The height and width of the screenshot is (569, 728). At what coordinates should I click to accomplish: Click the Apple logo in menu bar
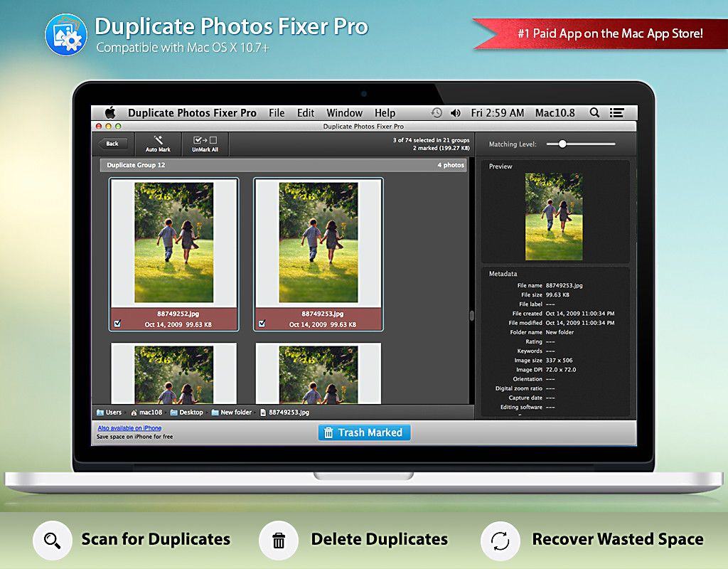[x=110, y=113]
